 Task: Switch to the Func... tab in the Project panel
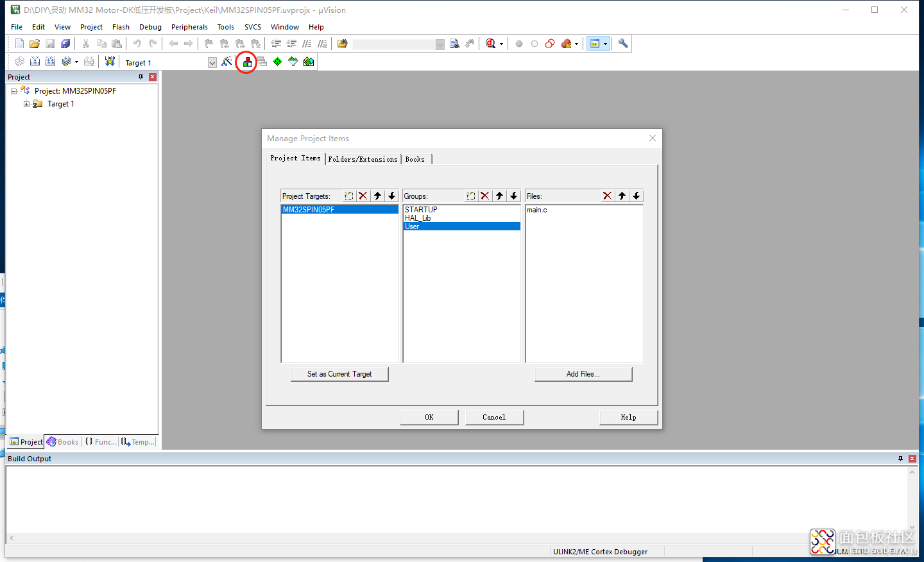click(x=101, y=442)
